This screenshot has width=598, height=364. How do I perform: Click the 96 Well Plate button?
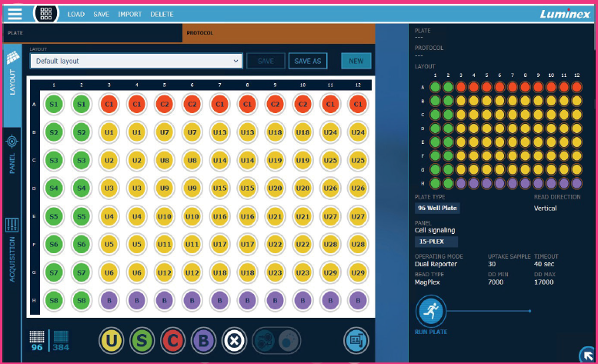tap(437, 208)
